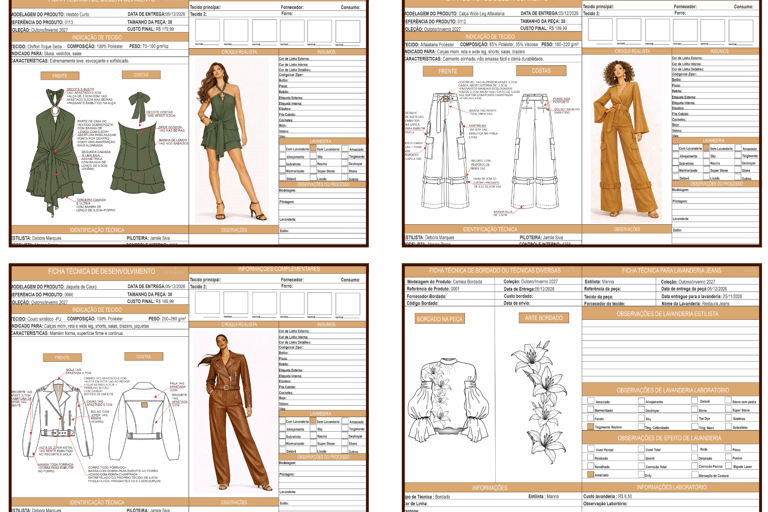Click the COSTAS label on the Vestido Curto sheet
Image resolution: width=768 pixels, height=512 pixels.
click(141, 75)
